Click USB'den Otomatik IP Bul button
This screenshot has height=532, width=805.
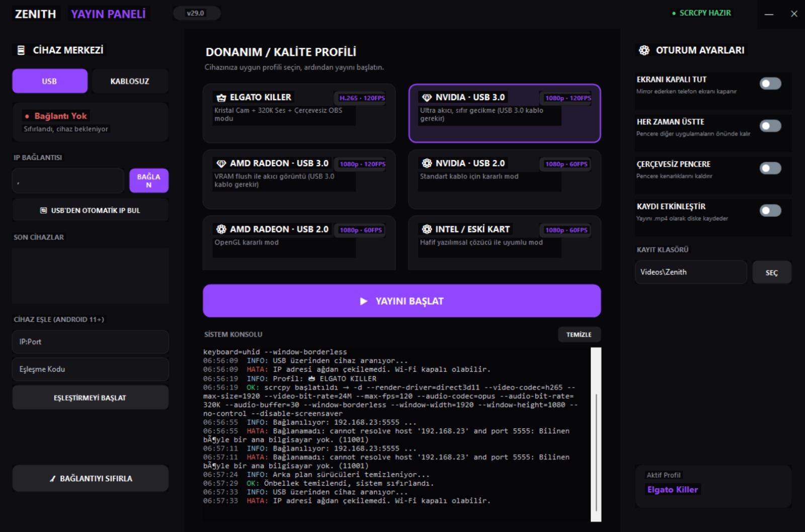pos(91,211)
